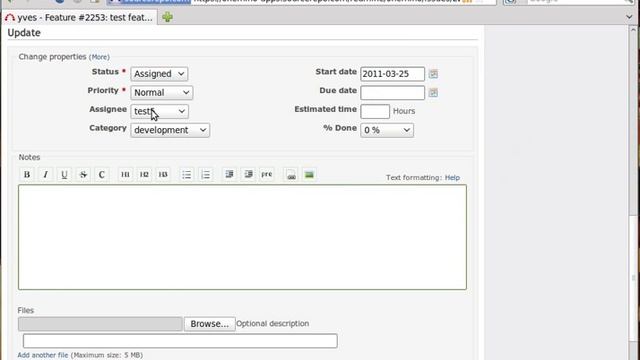The width and height of the screenshot is (640, 360).
Task: Click the Hours label
Action: click(x=404, y=111)
